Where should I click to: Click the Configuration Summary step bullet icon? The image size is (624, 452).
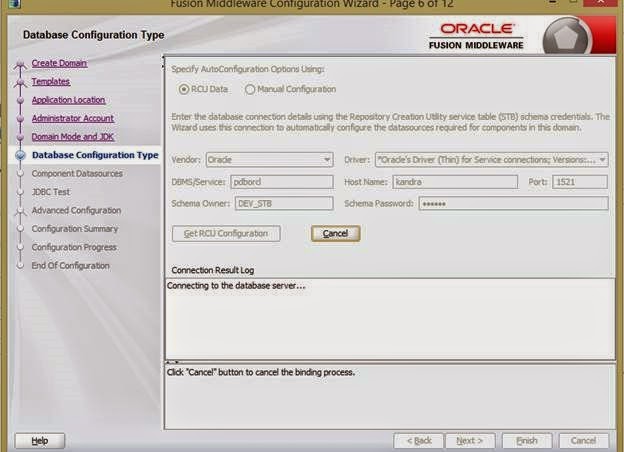[20, 229]
